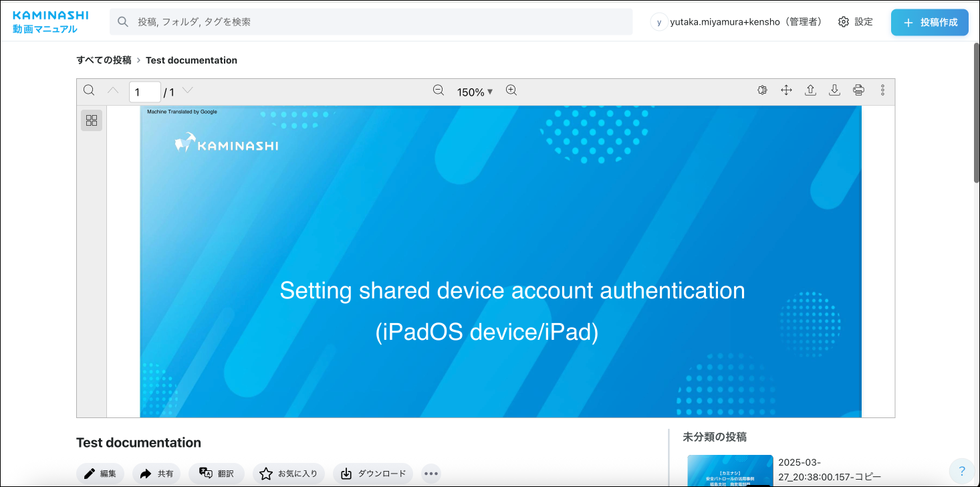The height and width of the screenshot is (487, 980).
Task: Click the '/ 1' total pages label
Action: tap(169, 92)
